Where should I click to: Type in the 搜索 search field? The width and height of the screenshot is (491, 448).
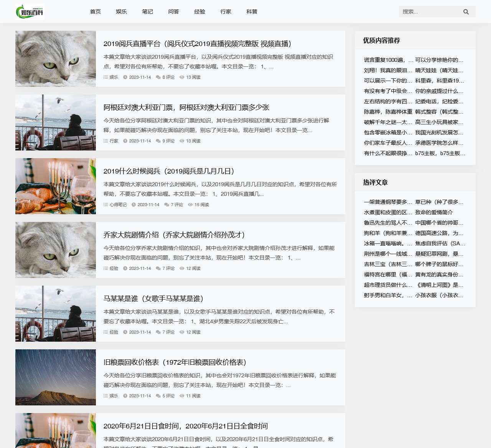(430, 12)
